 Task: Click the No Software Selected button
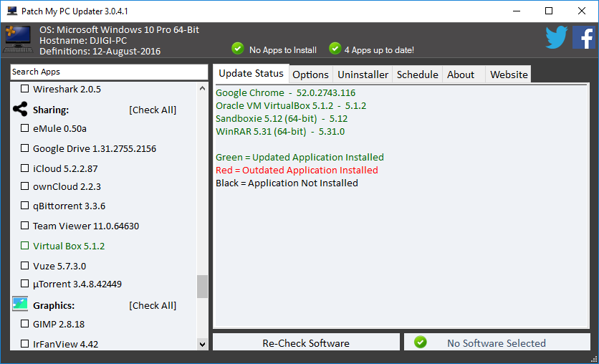coord(497,343)
